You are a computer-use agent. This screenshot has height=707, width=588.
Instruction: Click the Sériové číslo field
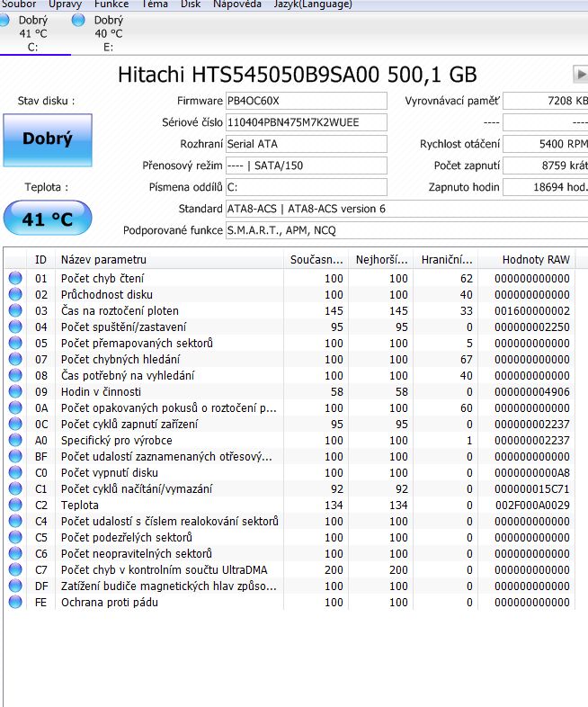click(306, 122)
